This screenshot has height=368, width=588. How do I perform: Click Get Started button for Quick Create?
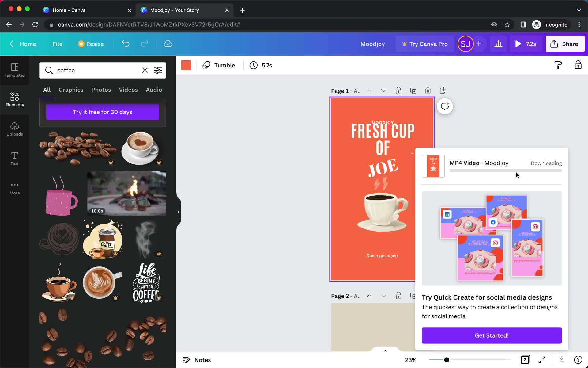[x=492, y=335]
